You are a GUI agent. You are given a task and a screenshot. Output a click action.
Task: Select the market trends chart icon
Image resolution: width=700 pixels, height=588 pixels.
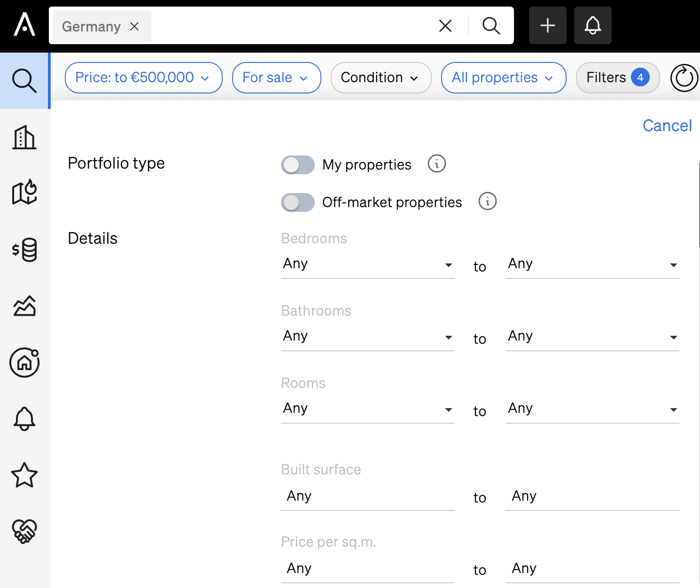pyautogui.click(x=24, y=306)
